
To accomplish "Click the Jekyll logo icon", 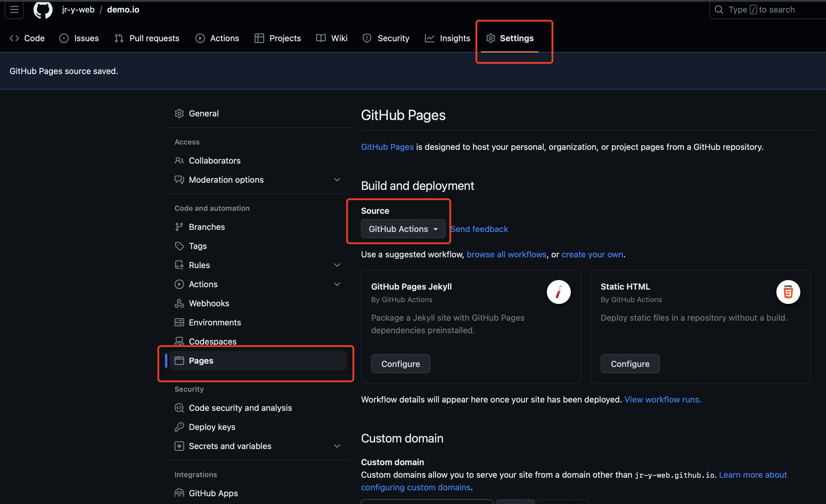I will [x=559, y=292].
